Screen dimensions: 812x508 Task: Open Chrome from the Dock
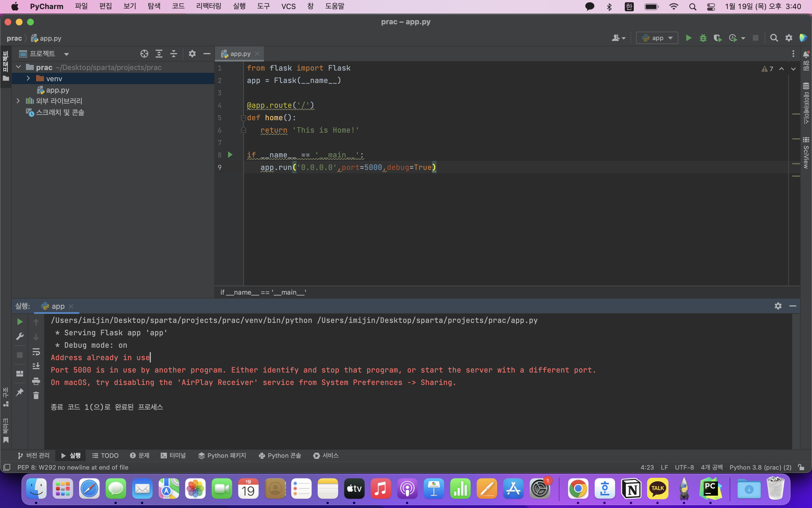[x=578, y=489]
